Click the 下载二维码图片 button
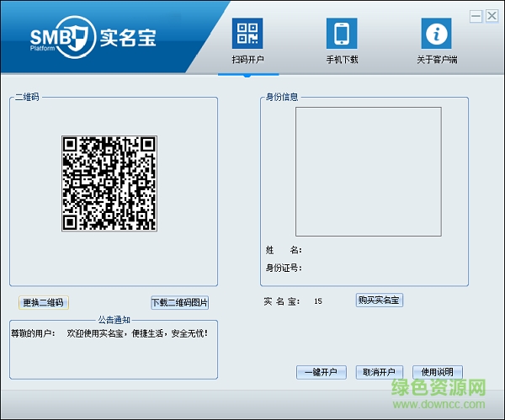 180,303
